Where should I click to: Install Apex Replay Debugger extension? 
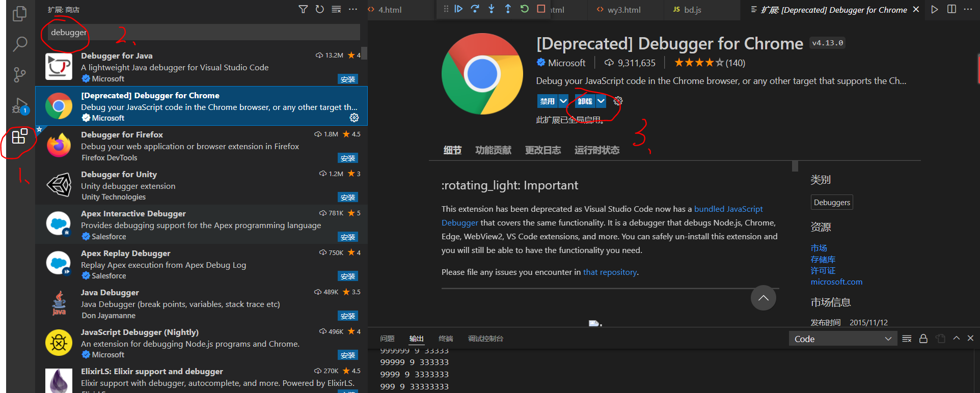pyautogui.click(x=348, y=276)
